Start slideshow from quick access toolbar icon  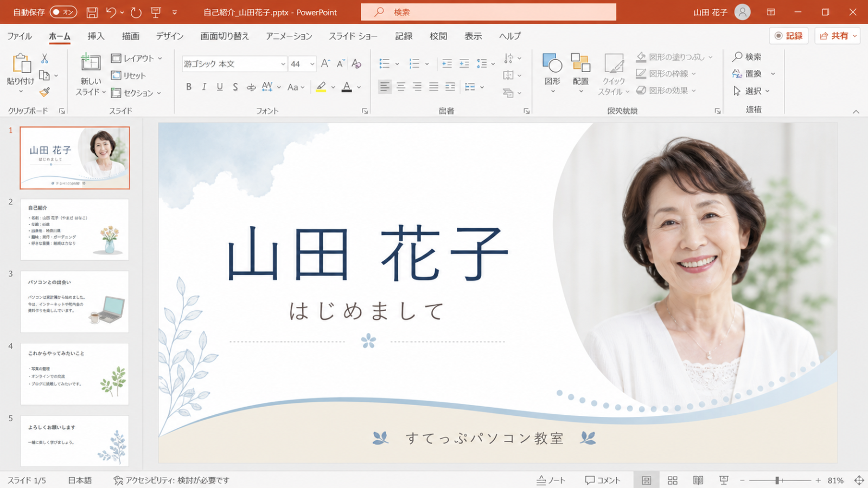click(156, 12)
